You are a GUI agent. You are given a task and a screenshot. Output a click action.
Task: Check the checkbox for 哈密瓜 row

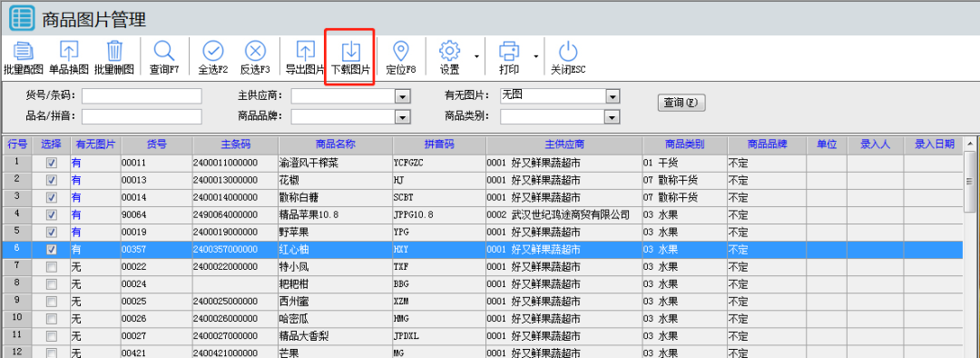(52, 319)
